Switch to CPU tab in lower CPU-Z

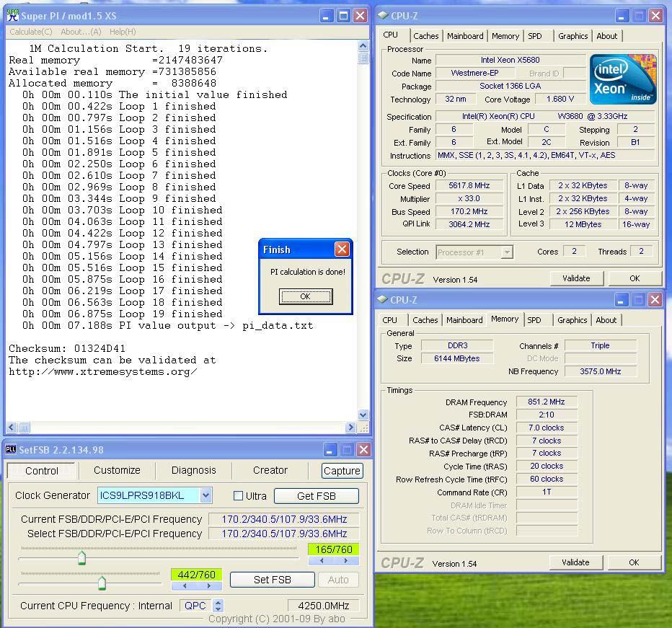[389, 320]
